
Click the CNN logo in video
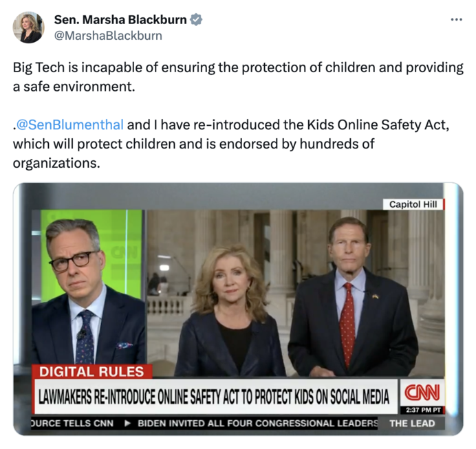(x=422, y=392)
